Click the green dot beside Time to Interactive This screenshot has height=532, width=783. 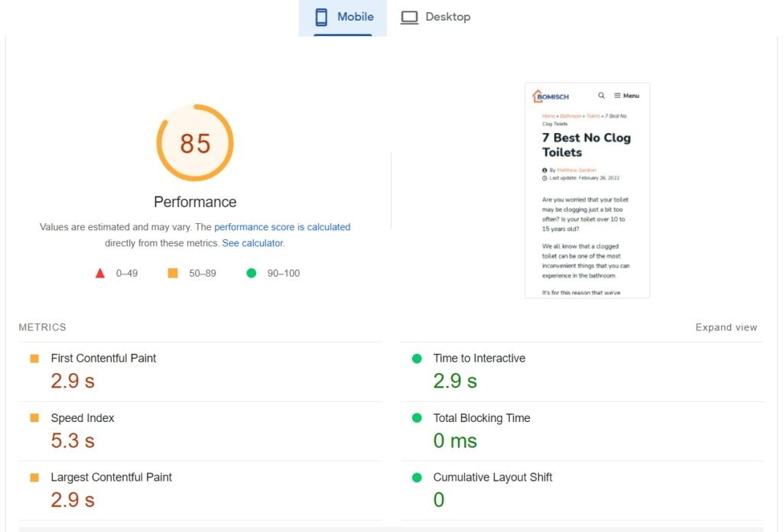pyautogui.click(x=417, y=358)
